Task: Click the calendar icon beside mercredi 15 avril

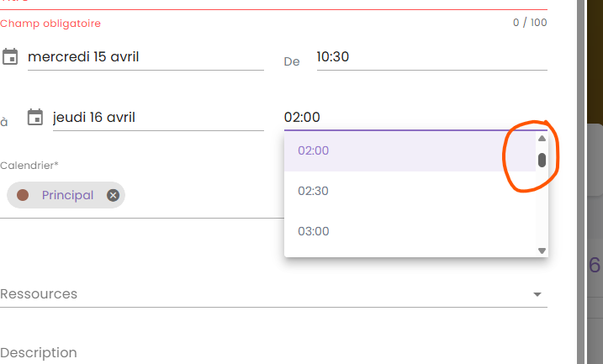Action: (x=10, y=57)
